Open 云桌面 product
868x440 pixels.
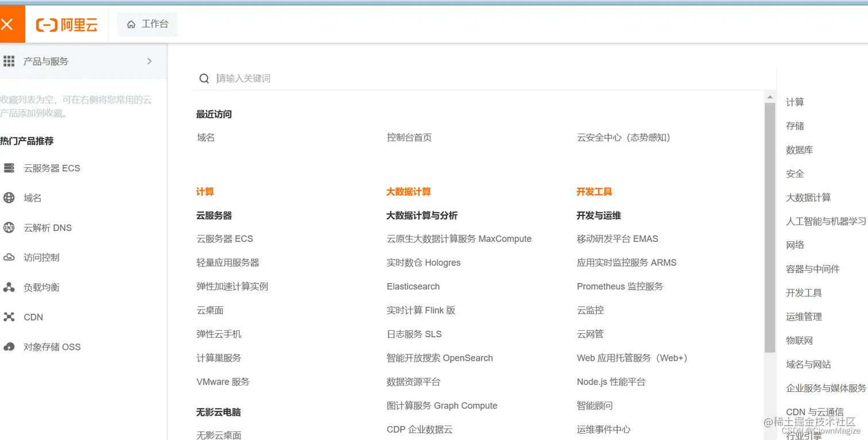(210, 310)
